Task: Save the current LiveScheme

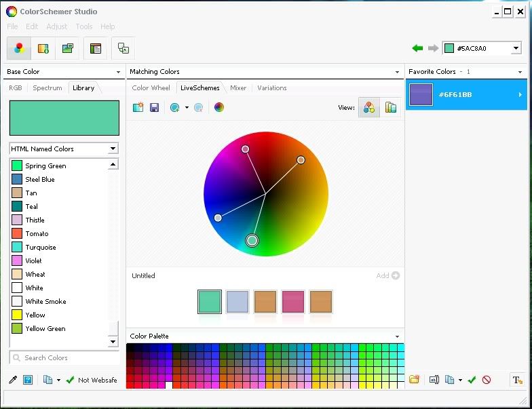Action: point(155,107)
